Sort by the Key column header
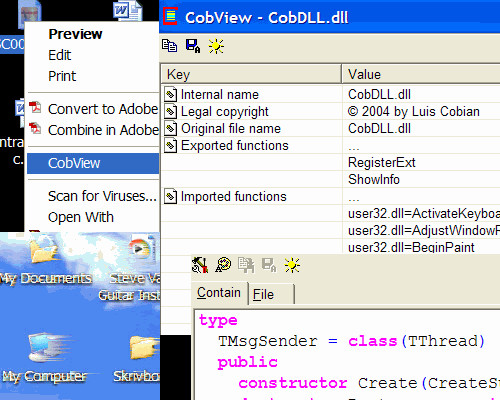 click(251, 74)
